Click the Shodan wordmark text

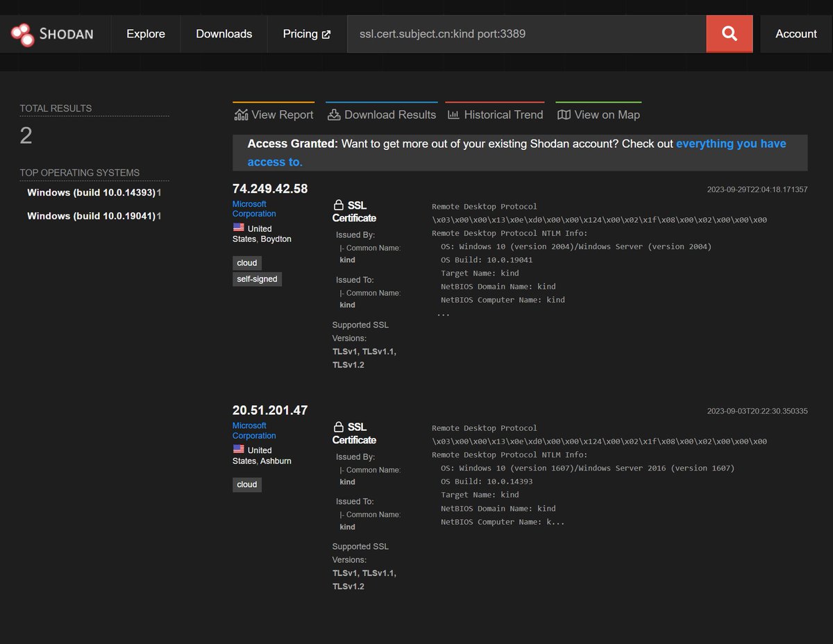[x=66, y=34]
